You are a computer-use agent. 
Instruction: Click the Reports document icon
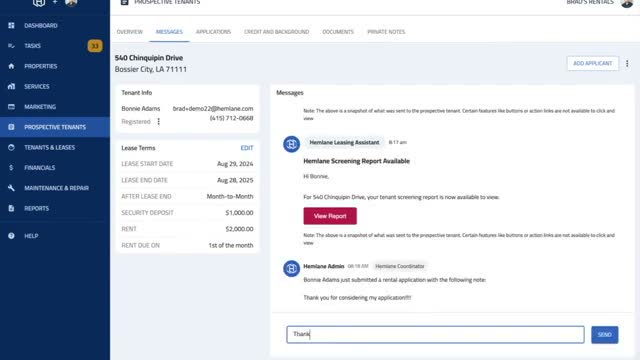tap(11, 208)
